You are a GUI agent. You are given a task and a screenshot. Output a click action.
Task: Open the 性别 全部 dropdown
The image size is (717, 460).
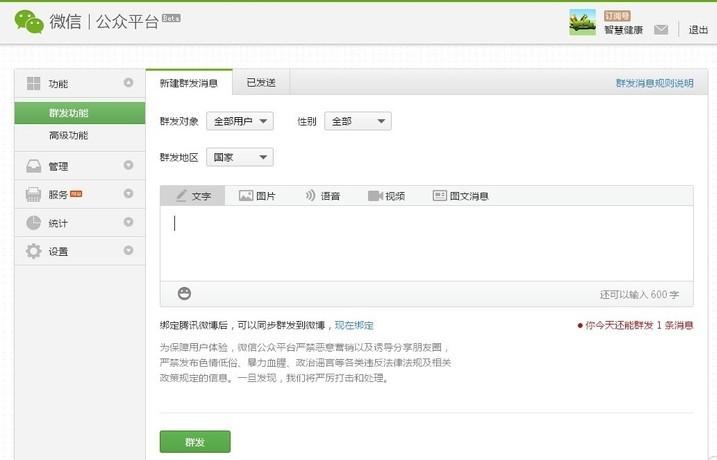tap(355, 121)
